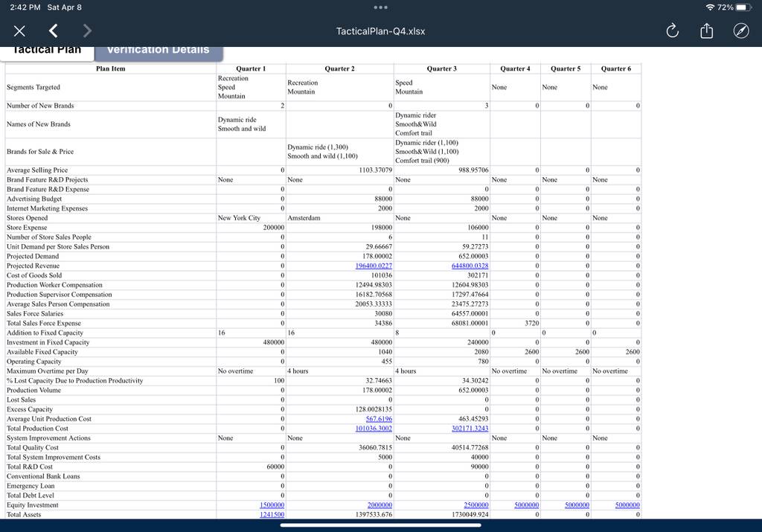Select the Total R&D Cost value 90000

click(x=480, y=467)
